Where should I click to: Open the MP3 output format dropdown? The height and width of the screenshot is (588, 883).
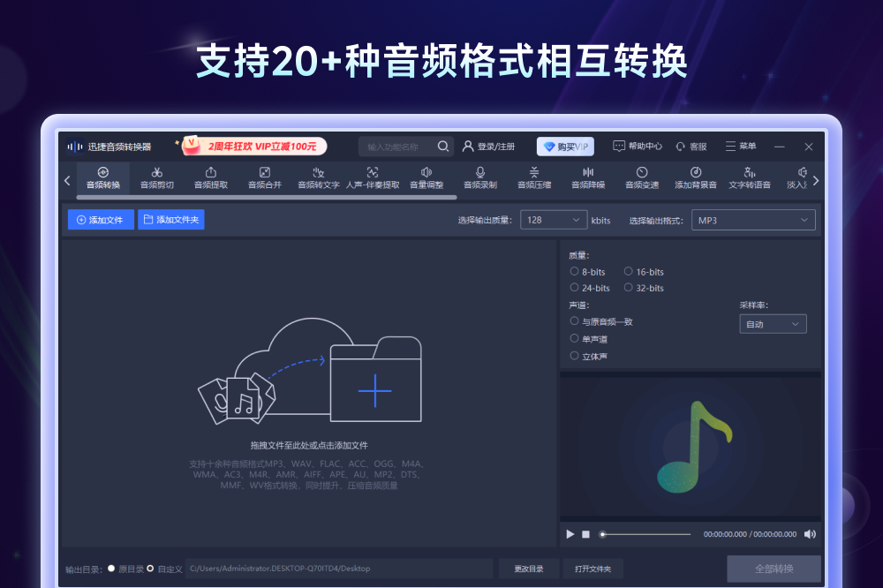coord(753,220)
